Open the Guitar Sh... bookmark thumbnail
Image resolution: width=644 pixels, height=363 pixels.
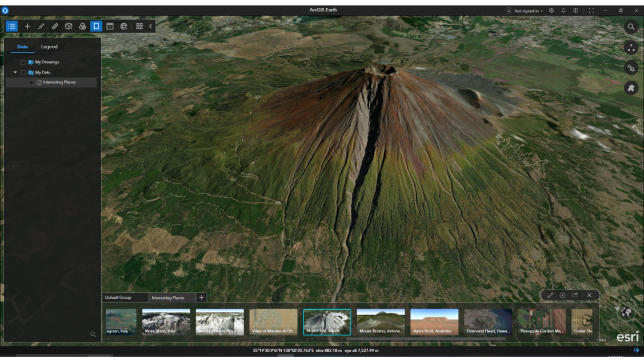[x=582, y=322]
